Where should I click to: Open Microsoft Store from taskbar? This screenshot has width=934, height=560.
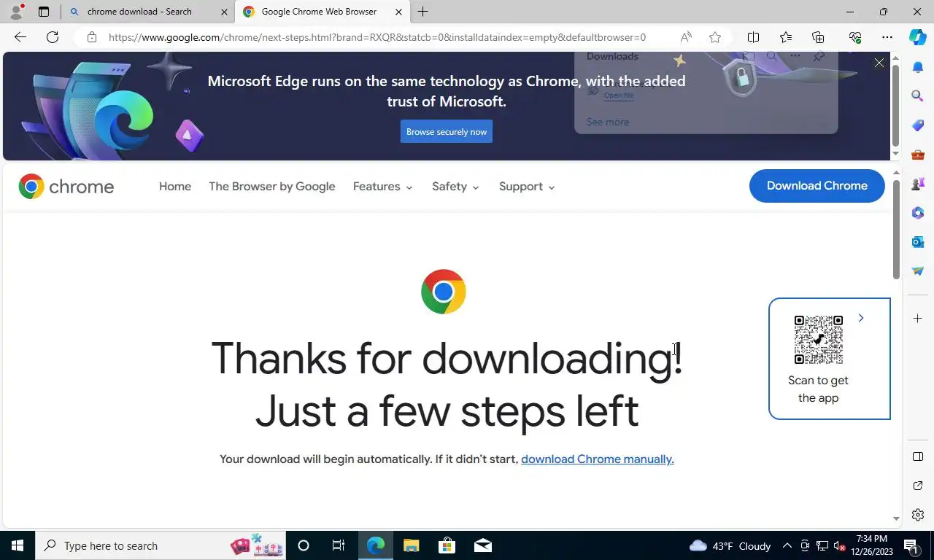pos(447,545)
